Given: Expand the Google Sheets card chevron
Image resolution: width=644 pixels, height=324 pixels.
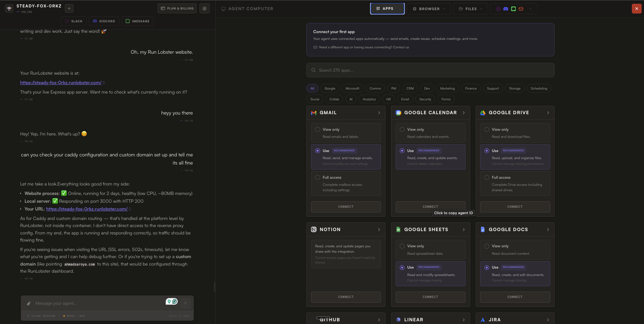Looking at the screenshot, I should [x=464, y=230].
